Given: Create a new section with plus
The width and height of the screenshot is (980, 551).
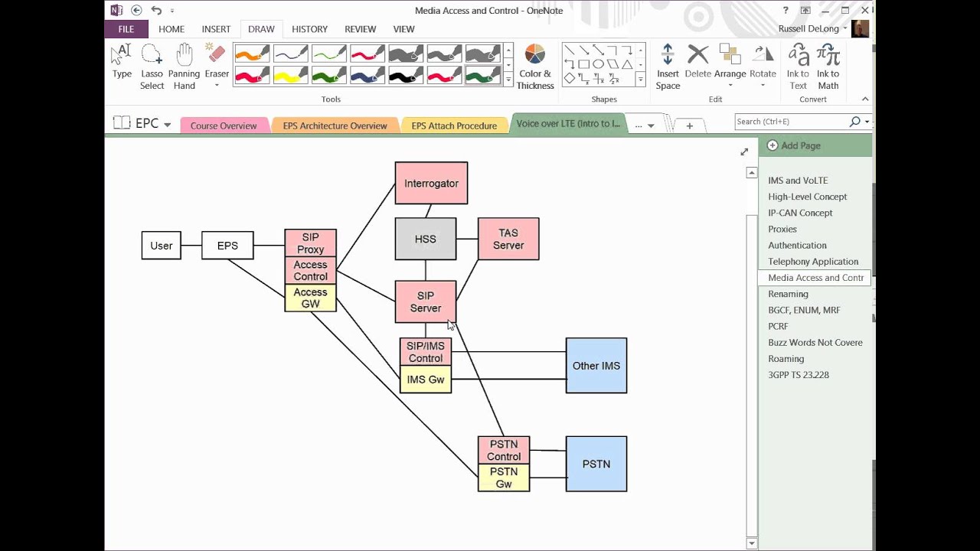Looking at the screenshot, I should tap(689, 126).
